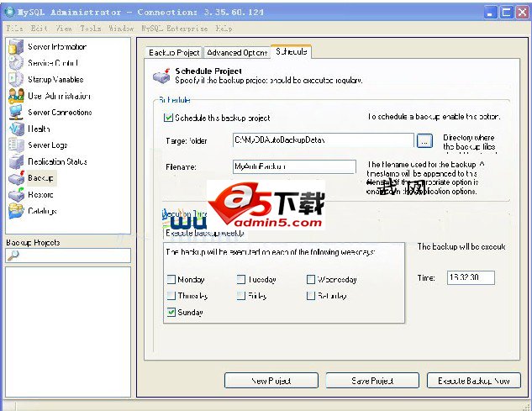
Task: Click the Replication Status icon
Action: pyautogui.click(x=16, y=161)
